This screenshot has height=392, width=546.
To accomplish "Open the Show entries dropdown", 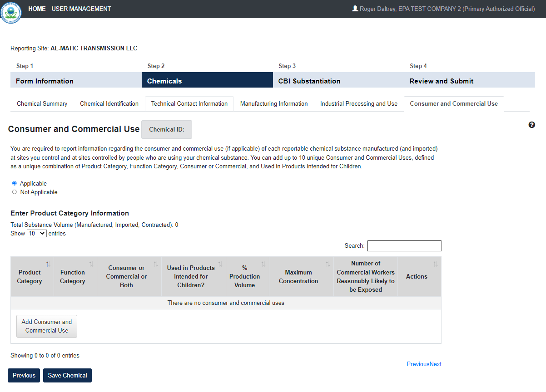I will tap(37, 233).
